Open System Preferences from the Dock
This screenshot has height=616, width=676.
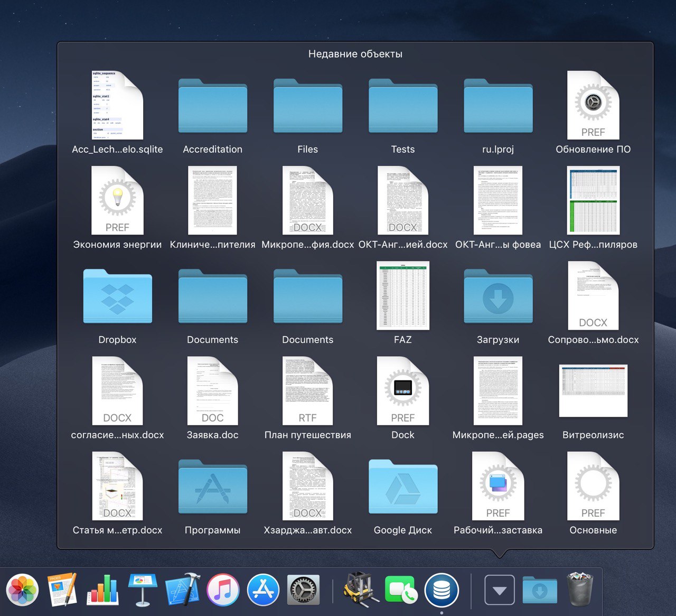point(303,590)
